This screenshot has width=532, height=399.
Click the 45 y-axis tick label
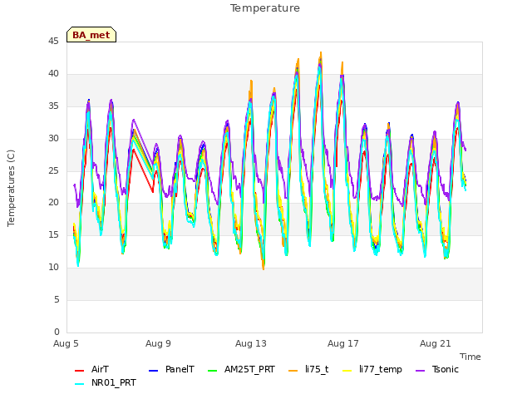[53, 41]
